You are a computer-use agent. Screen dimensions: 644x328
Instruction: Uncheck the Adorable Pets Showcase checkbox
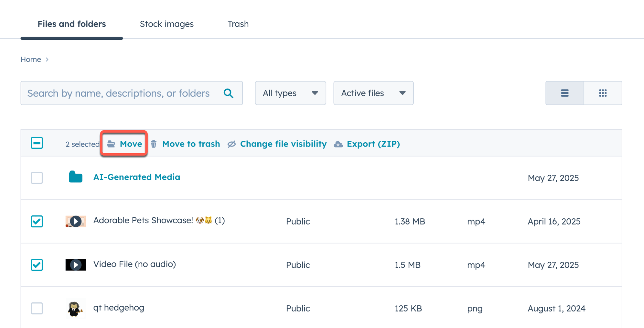(x=37, y=221)
